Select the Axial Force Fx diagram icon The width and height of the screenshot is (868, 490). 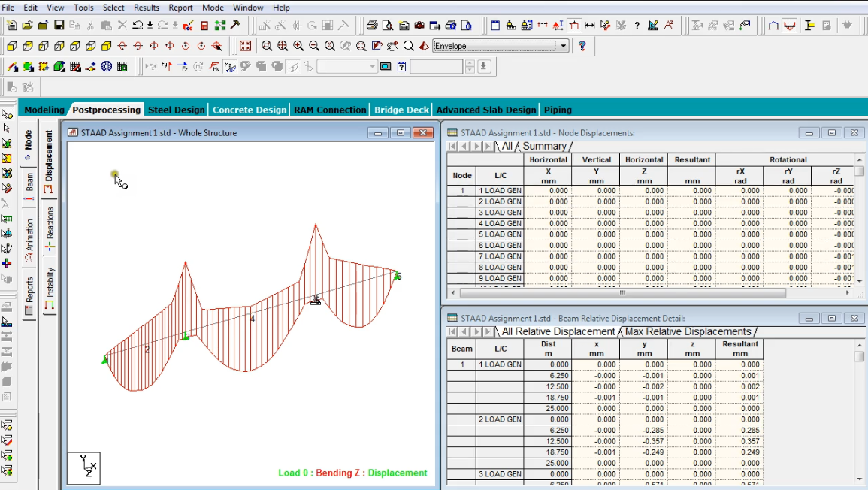click(x=153, y=66)
